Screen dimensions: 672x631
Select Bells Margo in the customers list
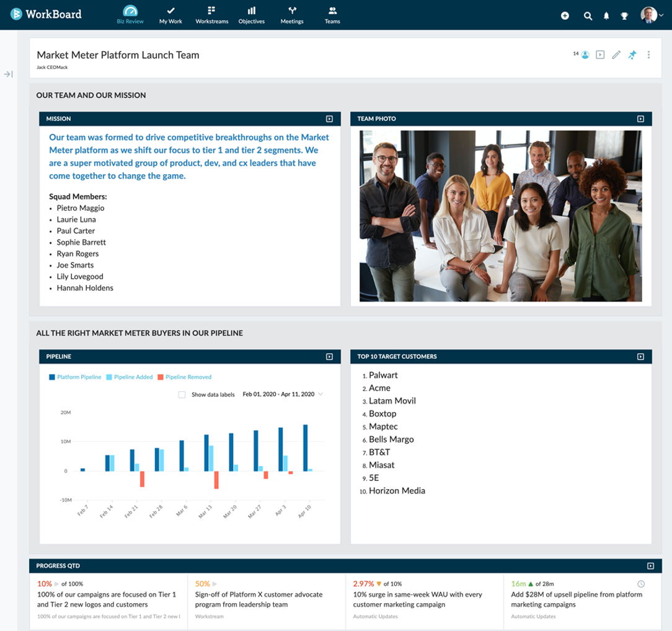click(x=391, y=439)
